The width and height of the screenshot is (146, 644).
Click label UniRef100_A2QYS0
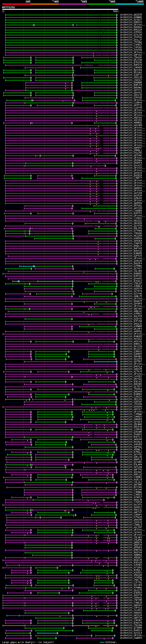coord(131,319)
